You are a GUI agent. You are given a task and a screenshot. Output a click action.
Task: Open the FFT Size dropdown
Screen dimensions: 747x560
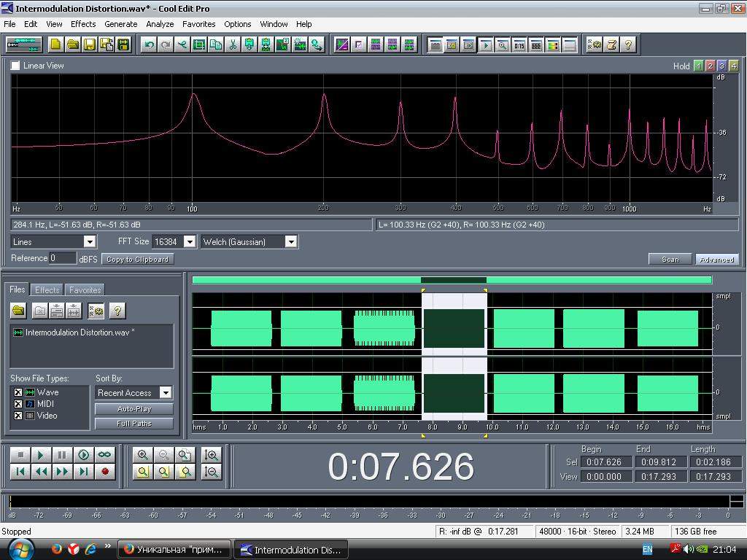[x=189, y=241]
